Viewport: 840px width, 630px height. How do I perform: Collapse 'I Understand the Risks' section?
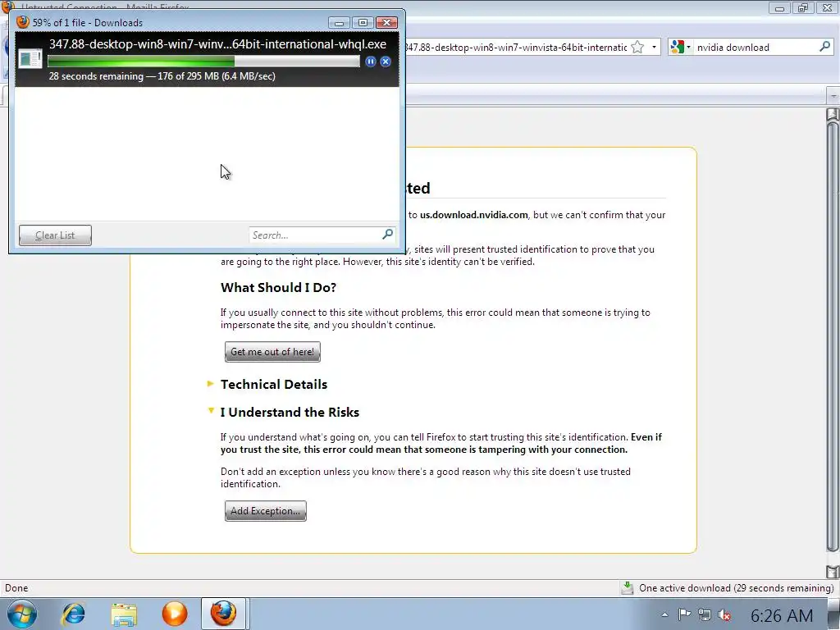click(211, 411)
